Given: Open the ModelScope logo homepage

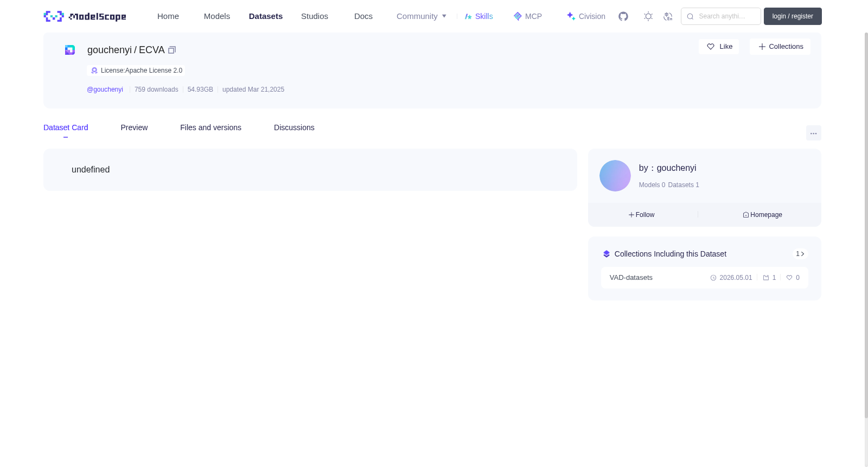Looking at the screenshot, I should point(85,16).
